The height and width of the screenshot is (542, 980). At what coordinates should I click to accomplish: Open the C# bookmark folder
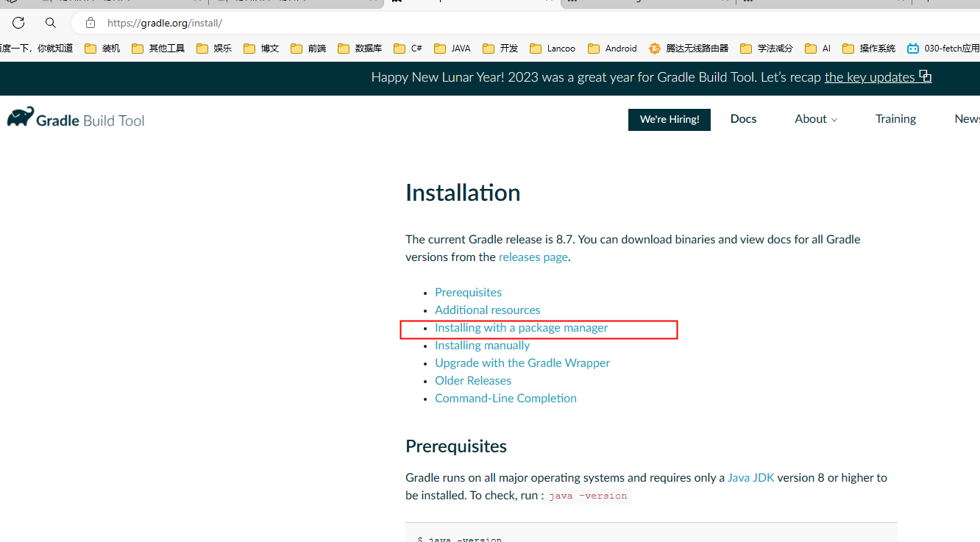click(408, 49)
